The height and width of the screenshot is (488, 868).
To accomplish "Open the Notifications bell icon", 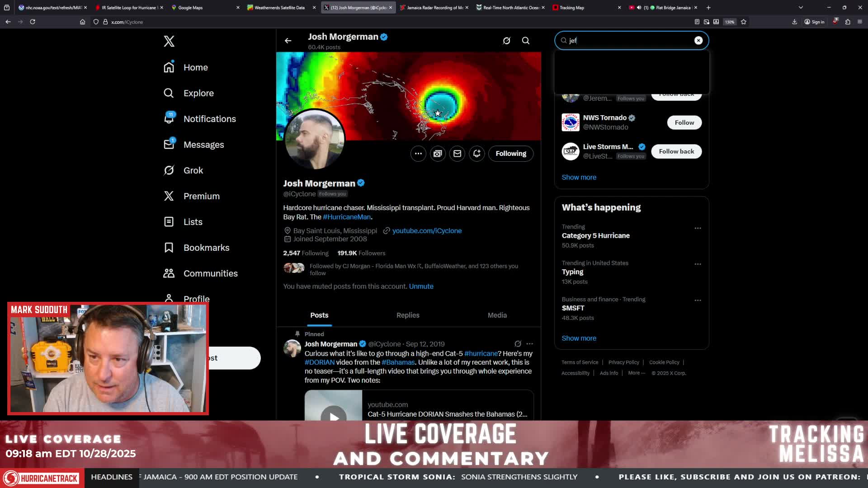I will point(169,118).
